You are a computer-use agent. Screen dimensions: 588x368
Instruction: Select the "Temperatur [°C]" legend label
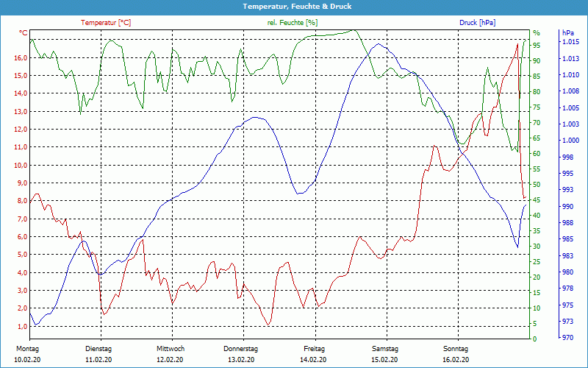click(x=106, y=23)
